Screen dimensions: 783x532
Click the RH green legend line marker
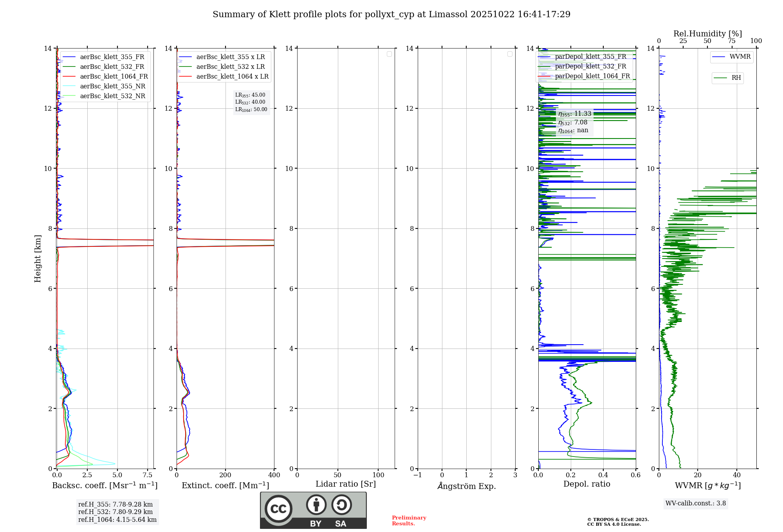coord(720,78)
